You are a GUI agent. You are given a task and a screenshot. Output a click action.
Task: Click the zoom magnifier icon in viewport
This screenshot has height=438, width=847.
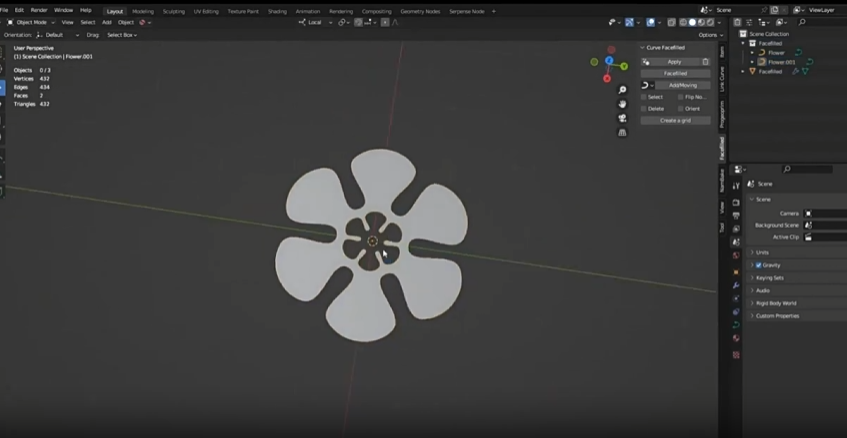[622, 90]
